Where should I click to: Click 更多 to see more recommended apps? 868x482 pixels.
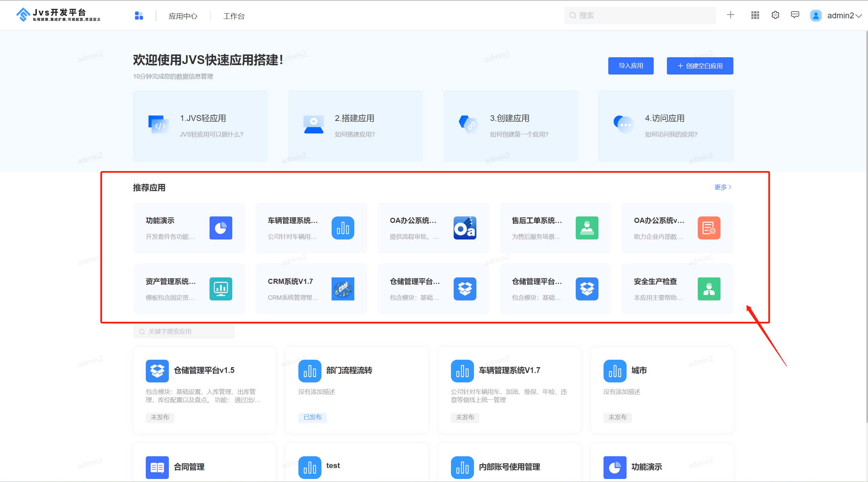[722, 187]
